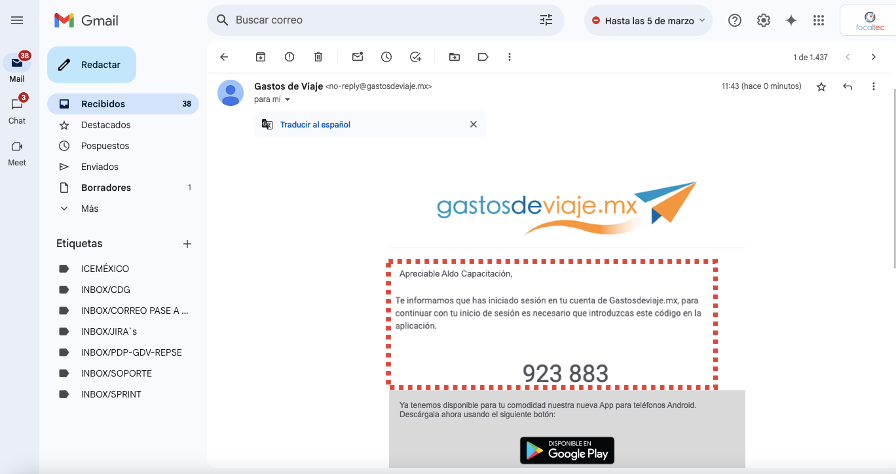Add the email to Tasks
The image size is (896, 474).
pos(415,57)
